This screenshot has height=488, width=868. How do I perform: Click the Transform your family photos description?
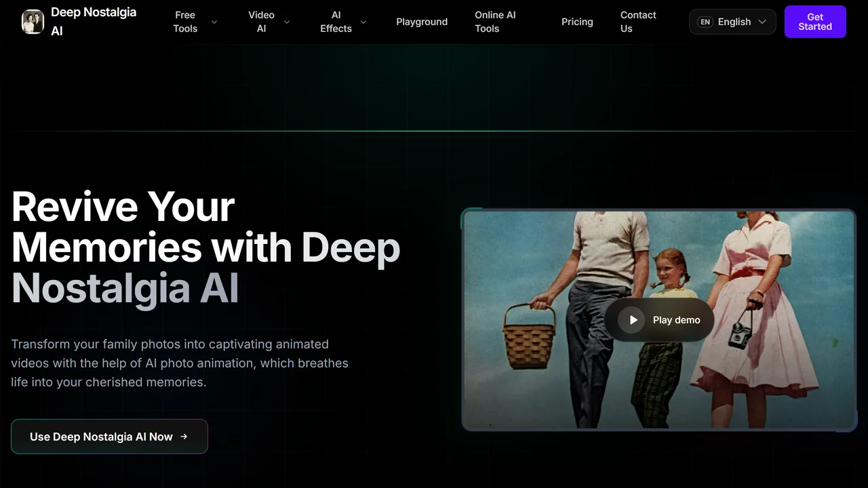coord(180,363)
